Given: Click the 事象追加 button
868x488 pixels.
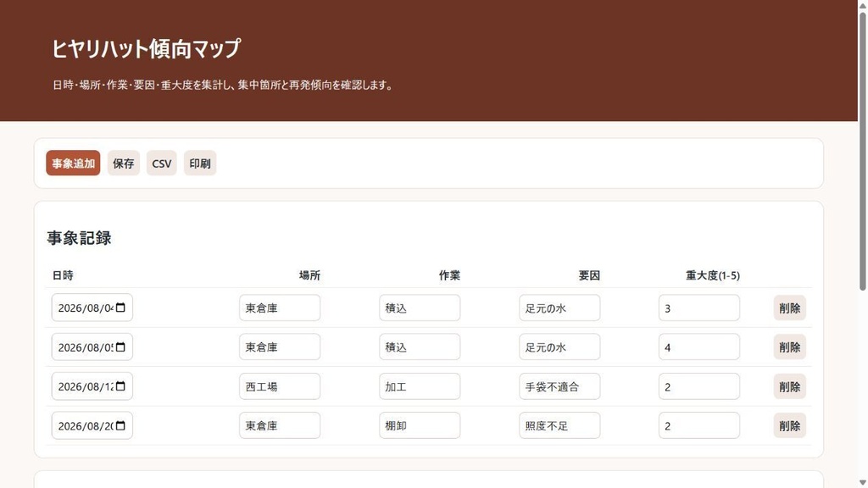Looking at the screenshot, I should tap(73, 164).
